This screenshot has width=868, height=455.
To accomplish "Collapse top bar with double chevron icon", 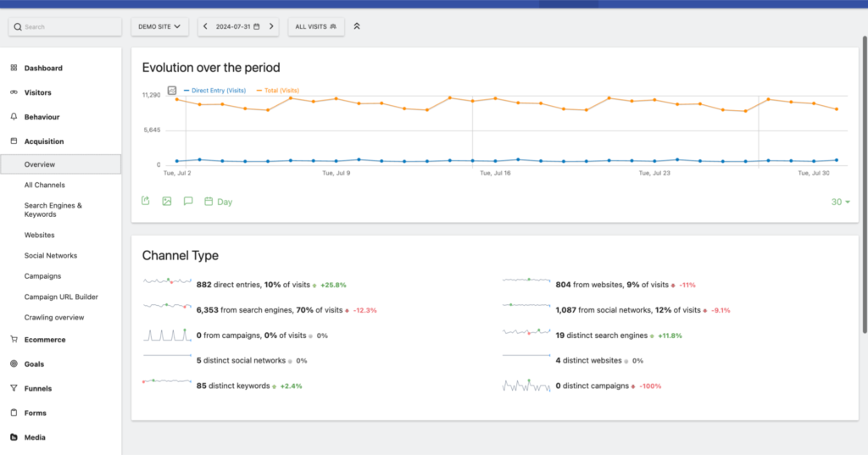I will (x=357, y=27).
